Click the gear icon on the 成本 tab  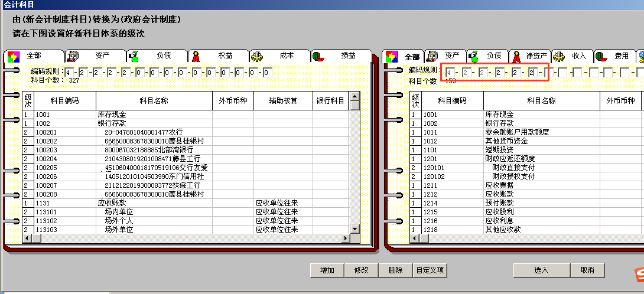click(257, 56)
